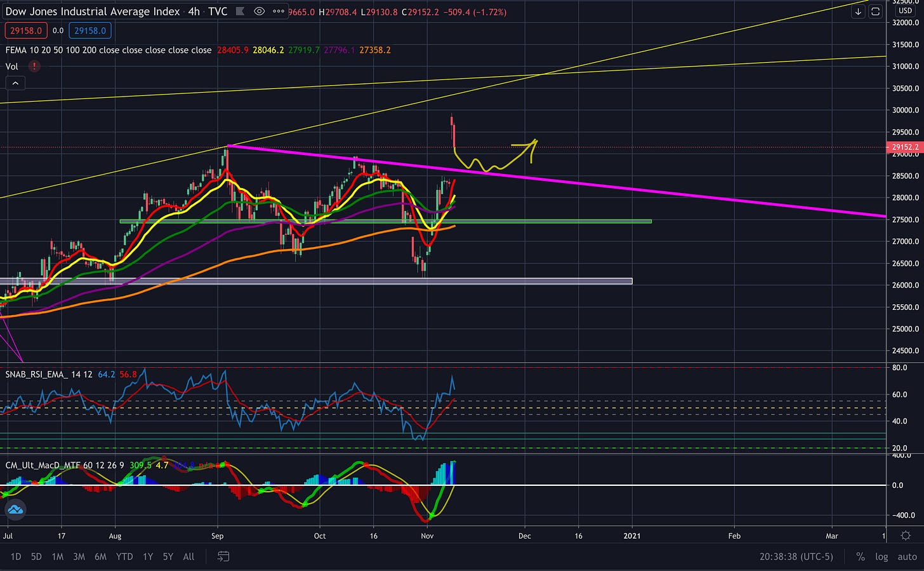Open the USD currency selector
924x571 pixels.
[905, 10]
